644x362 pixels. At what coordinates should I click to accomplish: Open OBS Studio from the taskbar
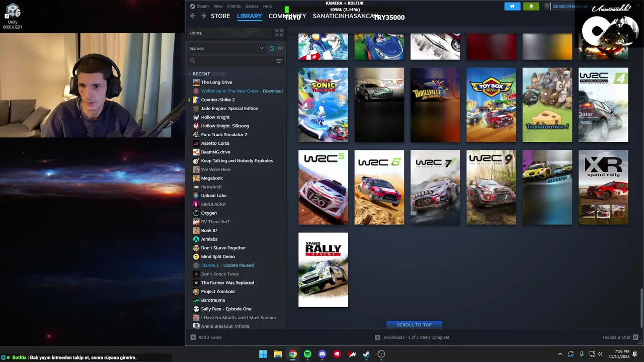(x=381, y=354)
